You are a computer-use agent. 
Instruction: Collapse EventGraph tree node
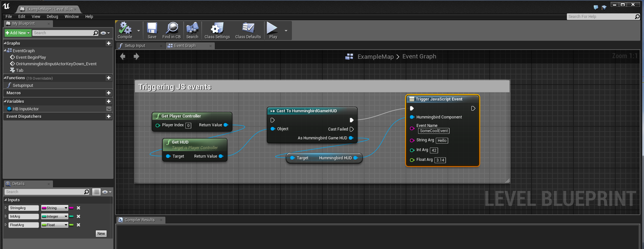pos(5,51)
